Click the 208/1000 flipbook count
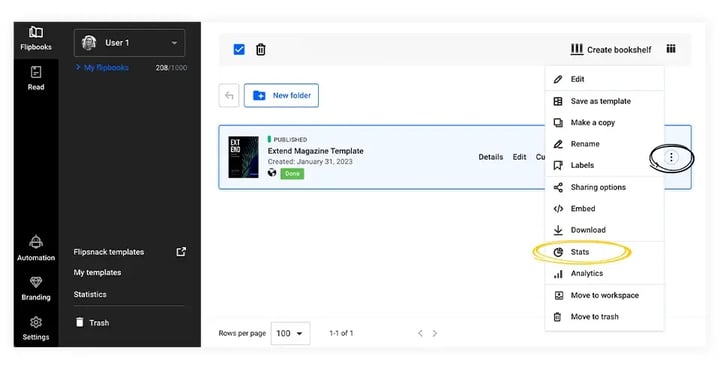 (171, 67)
